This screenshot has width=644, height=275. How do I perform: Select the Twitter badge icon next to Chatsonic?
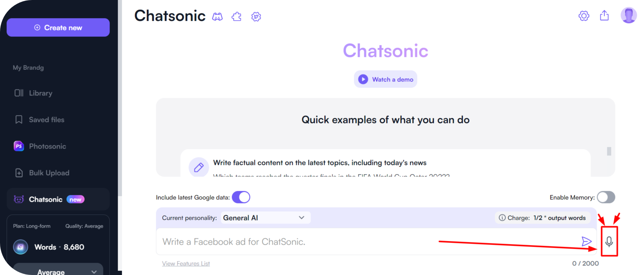[256, 16]
